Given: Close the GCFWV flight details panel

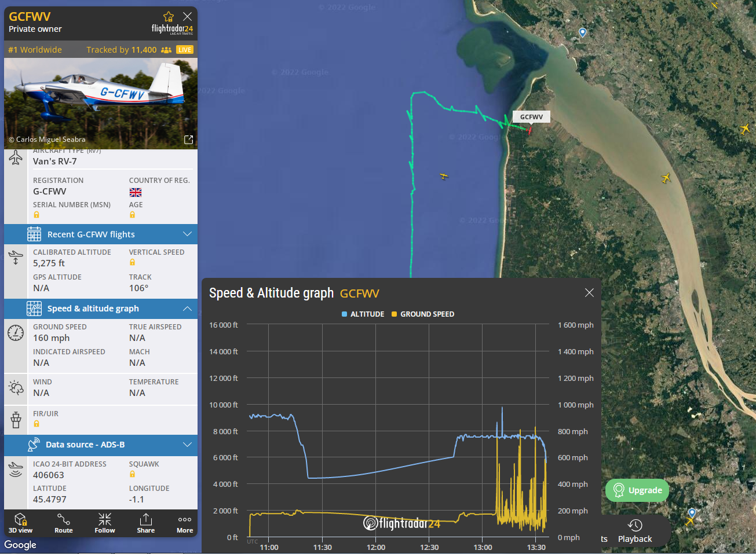Looking at the screenshot, I should tap(187, 16).
